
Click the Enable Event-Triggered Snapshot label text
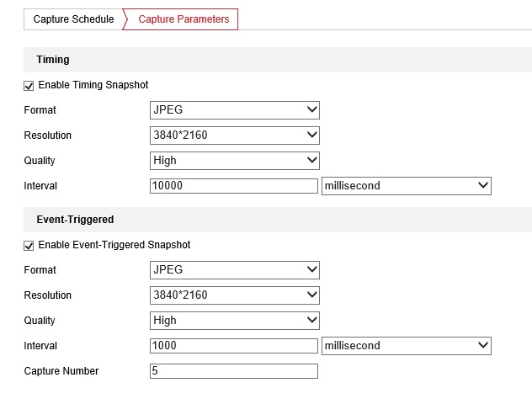114,245
